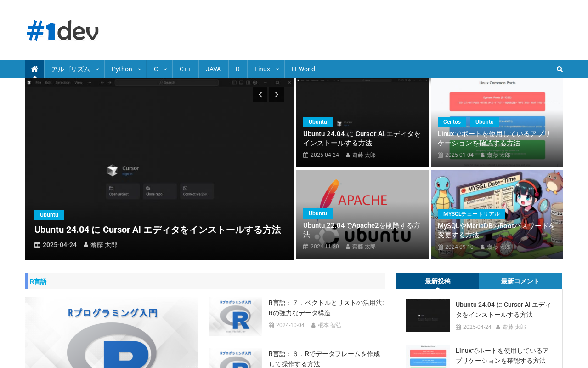
Task: Expand the アルゴリズム submenu chevron
Action: [97, 69]
